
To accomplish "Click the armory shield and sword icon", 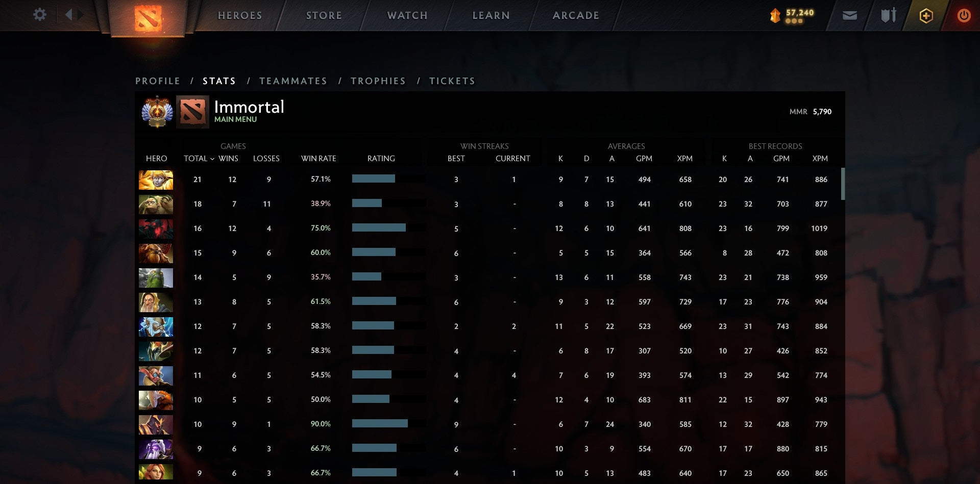I will [888, 16].
